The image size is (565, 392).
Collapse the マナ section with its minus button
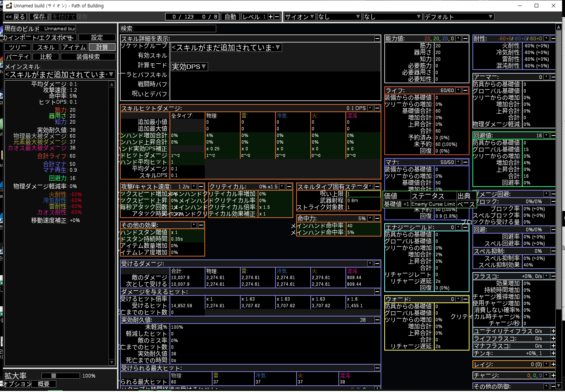point(465,162)
